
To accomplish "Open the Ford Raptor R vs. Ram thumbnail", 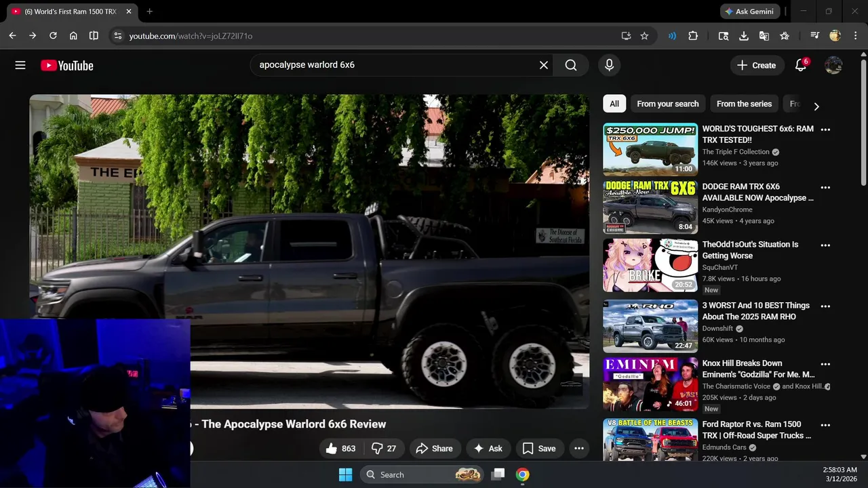I will pos(650,440).
